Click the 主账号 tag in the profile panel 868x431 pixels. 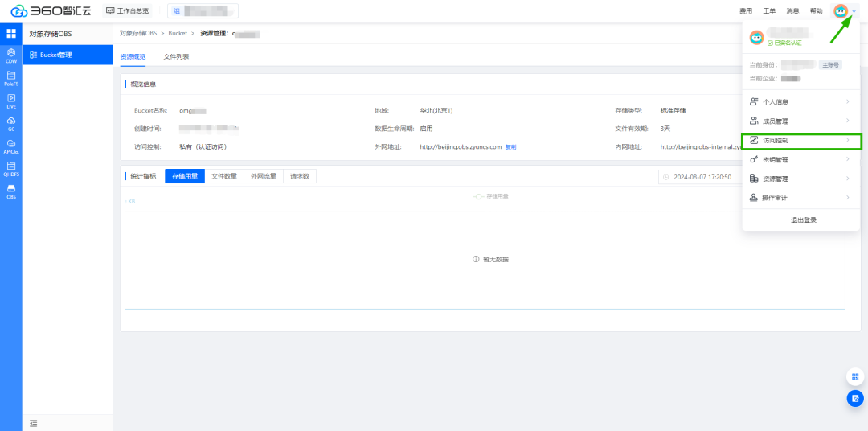830,65
